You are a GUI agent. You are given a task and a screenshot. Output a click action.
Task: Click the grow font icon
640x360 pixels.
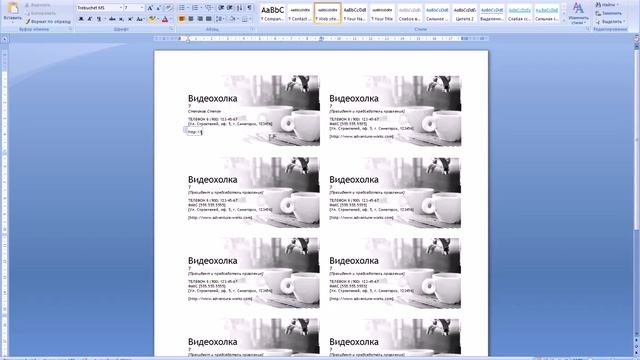tap(150, 8)
